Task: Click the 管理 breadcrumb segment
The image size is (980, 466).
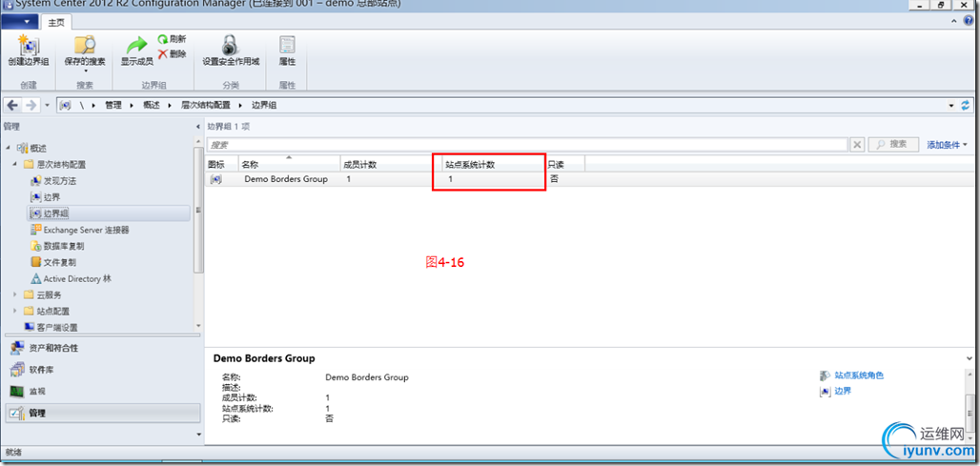Action: 113,106
